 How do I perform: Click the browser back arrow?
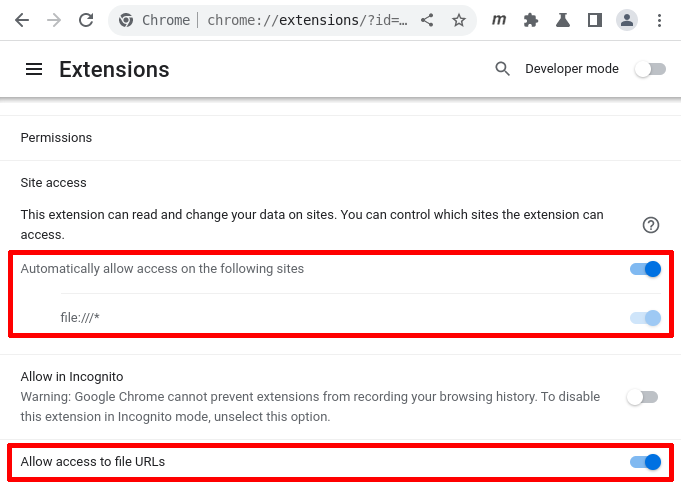click(22, 20)
